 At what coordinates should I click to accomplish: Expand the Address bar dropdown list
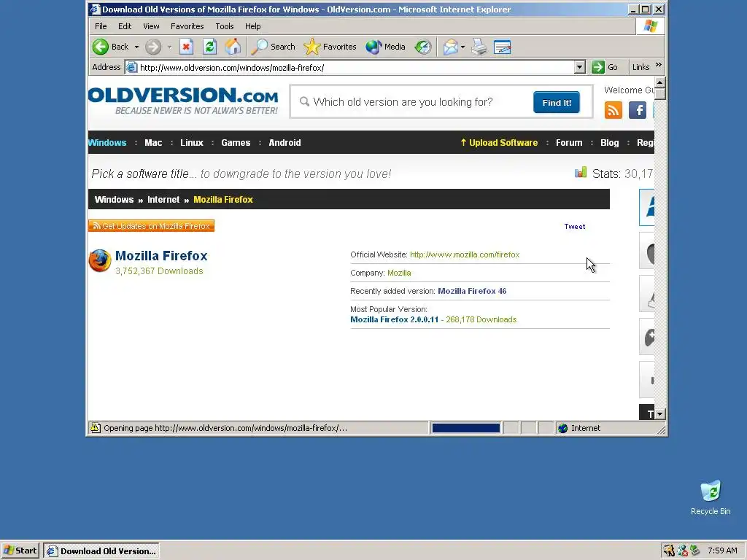coord(580,67)
